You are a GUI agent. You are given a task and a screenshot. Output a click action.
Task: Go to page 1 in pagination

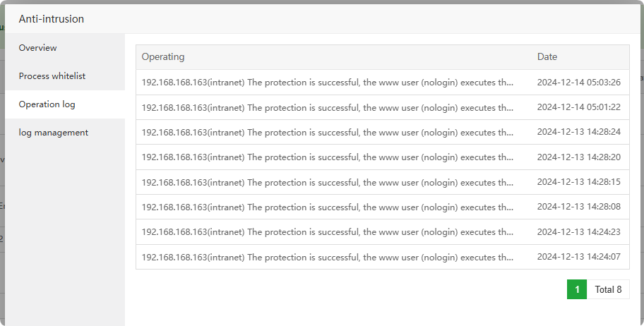577,289
